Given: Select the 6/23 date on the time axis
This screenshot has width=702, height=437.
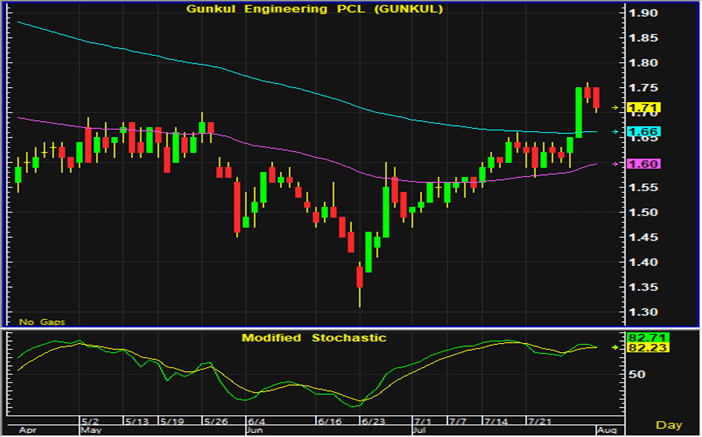Looking at the screenshot, I should click(x=373, y=422).
